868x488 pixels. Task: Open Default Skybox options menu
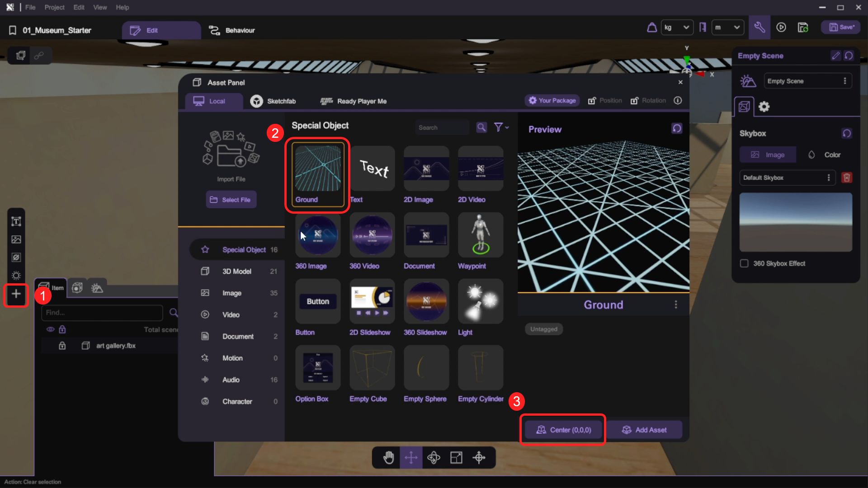coord(829,178)
